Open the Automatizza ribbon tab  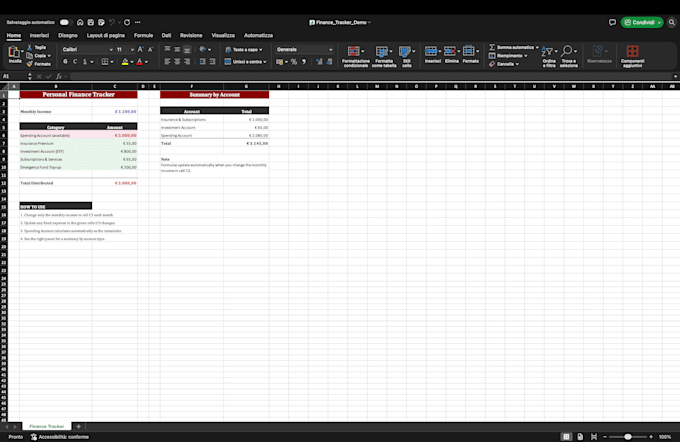pyautogui.click(x=258, y=36)
